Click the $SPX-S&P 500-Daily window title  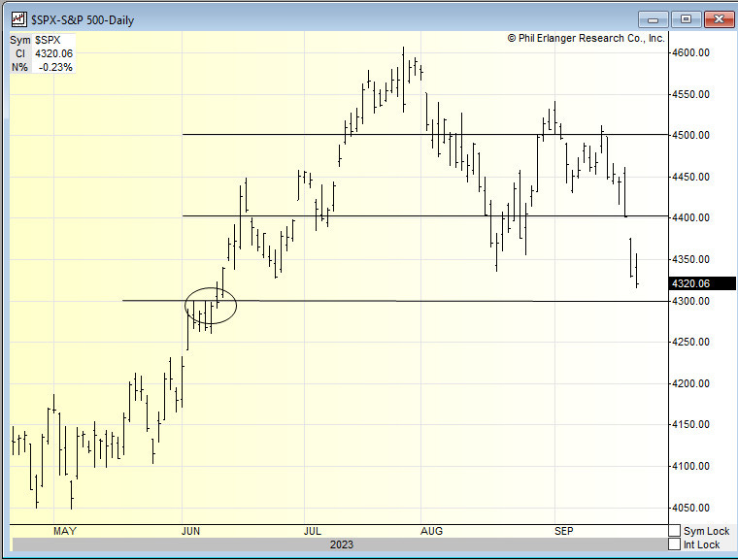(83, 20)
